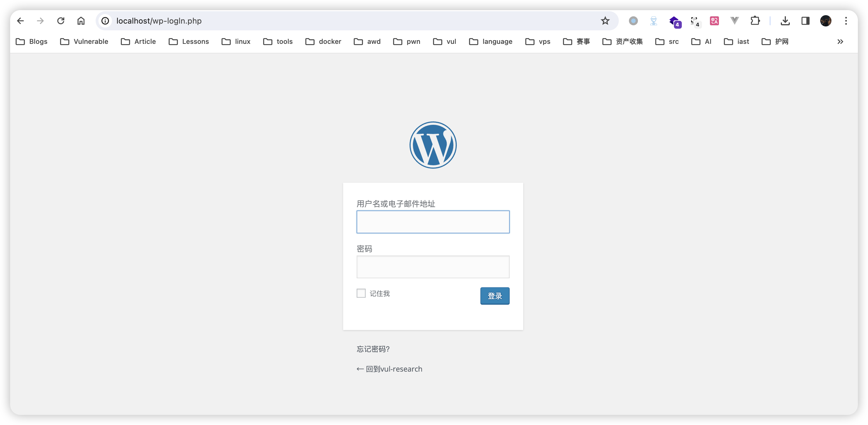
Task: Follow the 回到vul-research link
Action: tap(390, 369)
